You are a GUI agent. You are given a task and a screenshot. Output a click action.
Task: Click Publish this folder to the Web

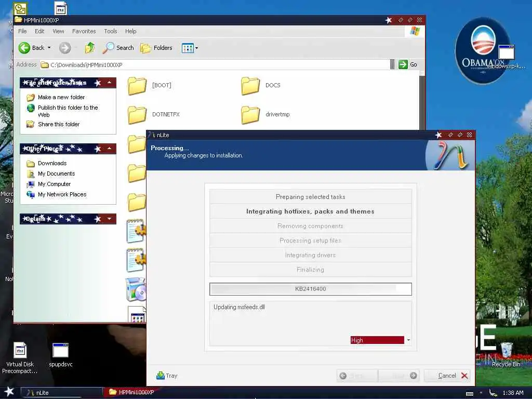(x=68, y=111)
